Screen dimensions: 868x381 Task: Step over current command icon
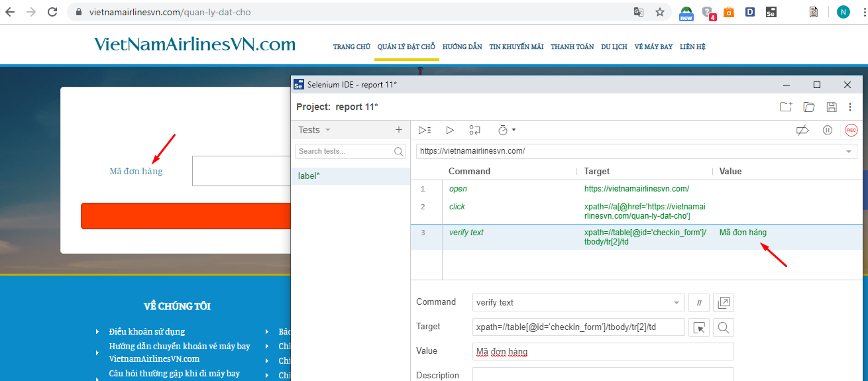tap(474, 130)
